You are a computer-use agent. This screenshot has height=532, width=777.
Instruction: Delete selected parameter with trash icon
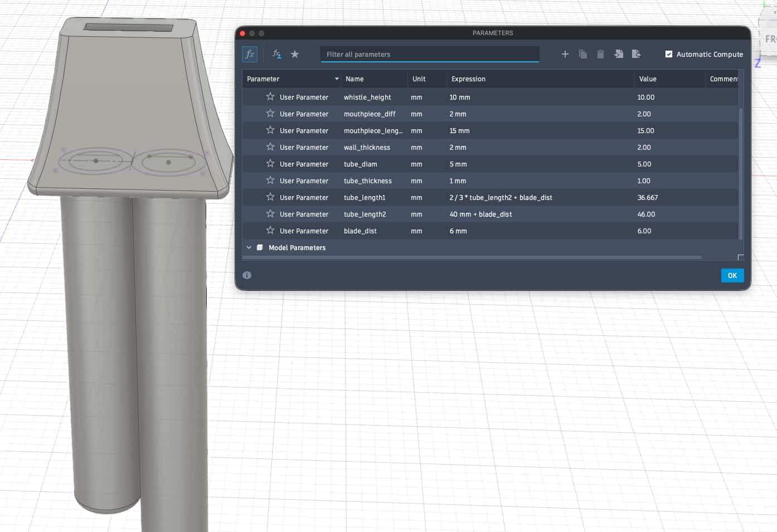click(x=600, y=54)
